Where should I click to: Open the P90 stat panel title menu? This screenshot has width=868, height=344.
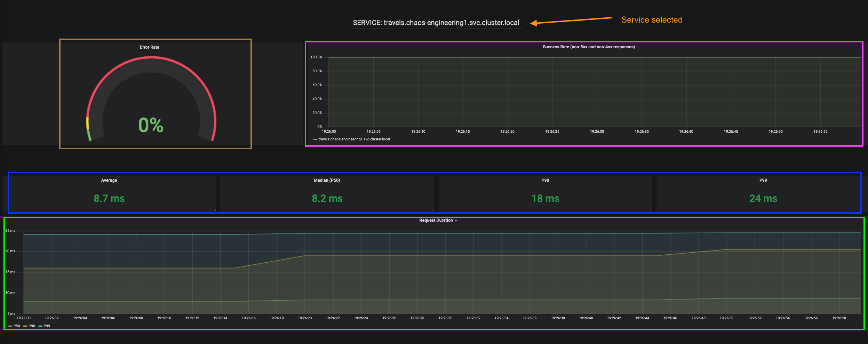click(545, 180)
